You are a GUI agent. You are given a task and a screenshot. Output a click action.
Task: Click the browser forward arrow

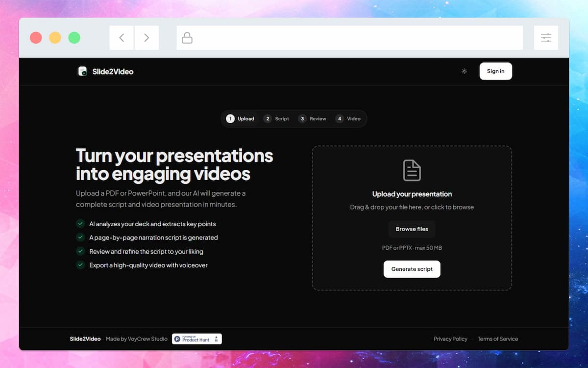click(147, 38)
